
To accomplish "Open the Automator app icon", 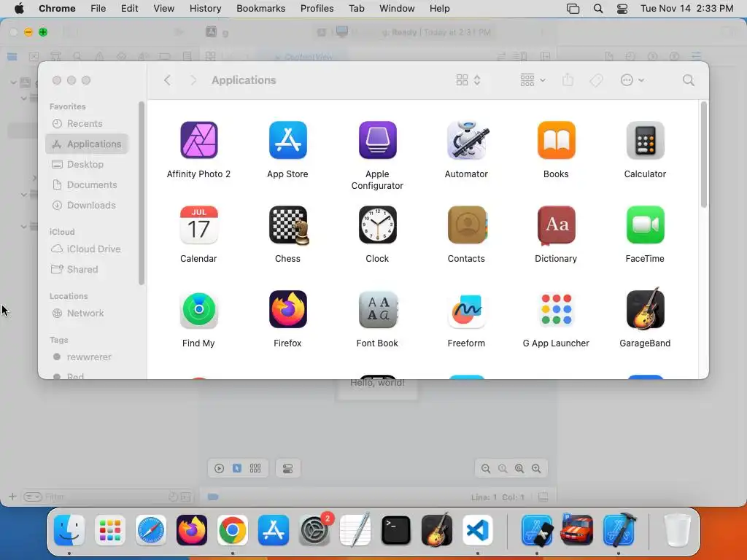I will tap(466, 140).
